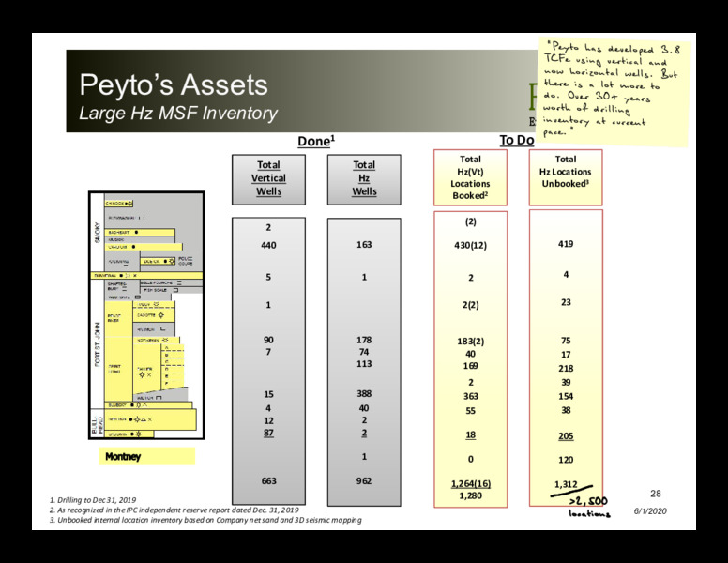Click value "388" in Hz wells column
This screenshot has width=728, height=563.
(x=364, y=393)
